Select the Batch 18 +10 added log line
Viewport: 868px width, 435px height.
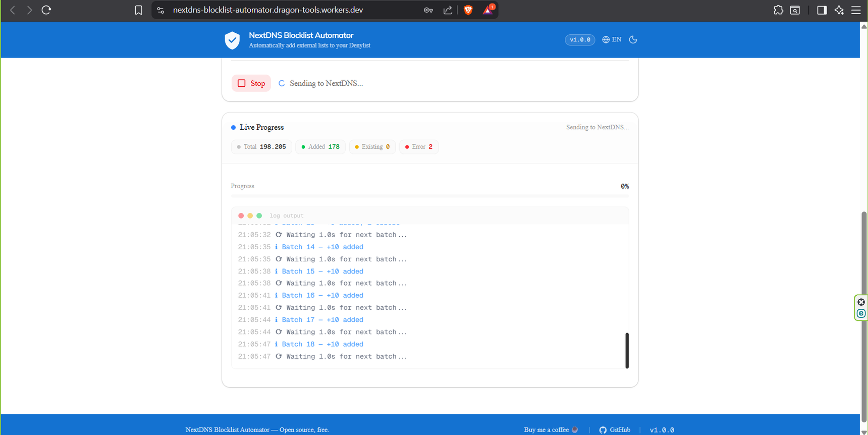tap(301, 344)
